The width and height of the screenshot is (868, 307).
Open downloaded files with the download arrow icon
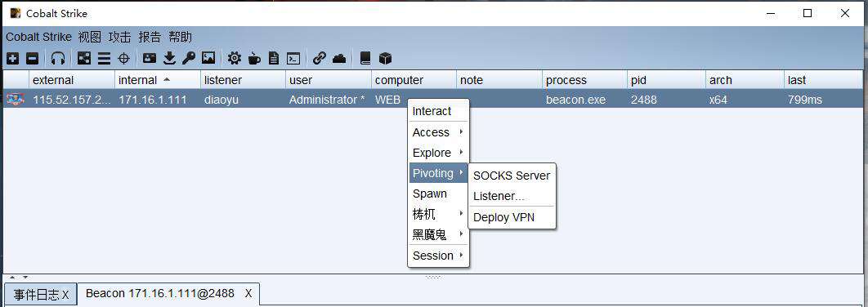[169, 58]
